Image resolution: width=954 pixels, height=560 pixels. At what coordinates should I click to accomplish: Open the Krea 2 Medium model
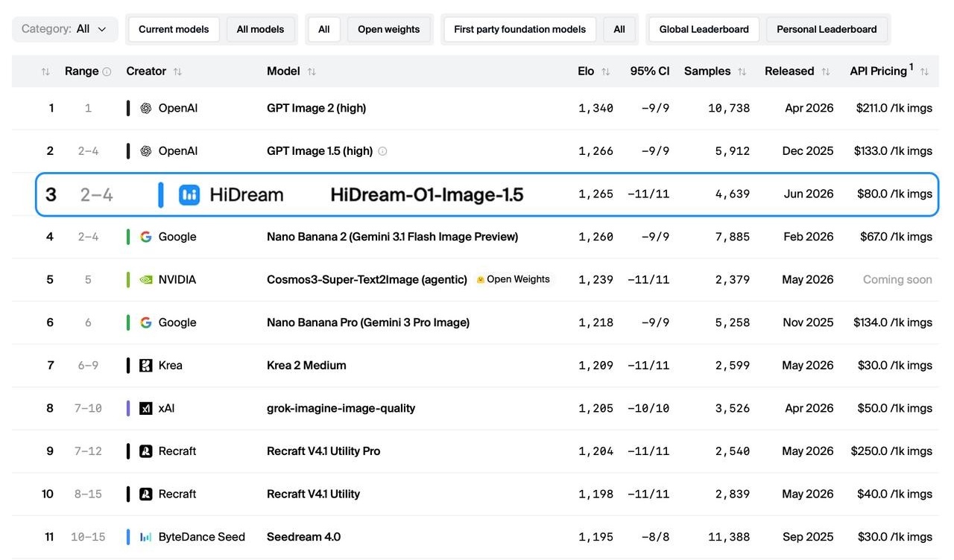point(306,366)
